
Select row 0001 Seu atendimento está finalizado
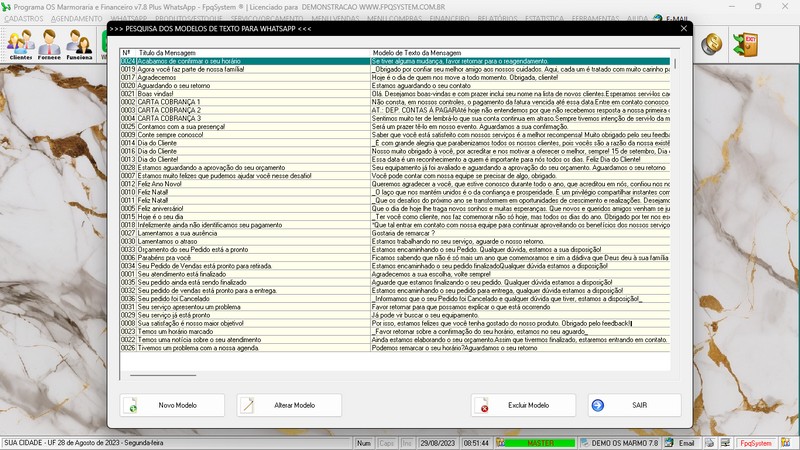click(395, 274)
